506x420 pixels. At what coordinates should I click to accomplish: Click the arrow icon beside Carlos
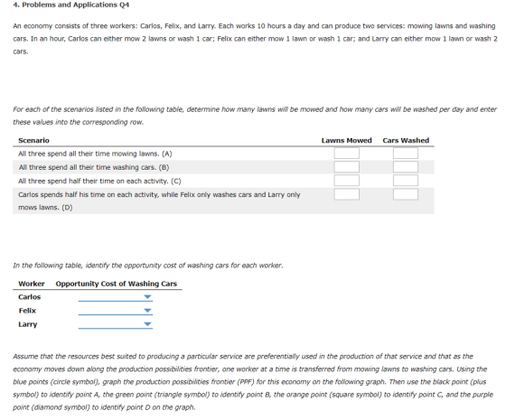[148, 297]
